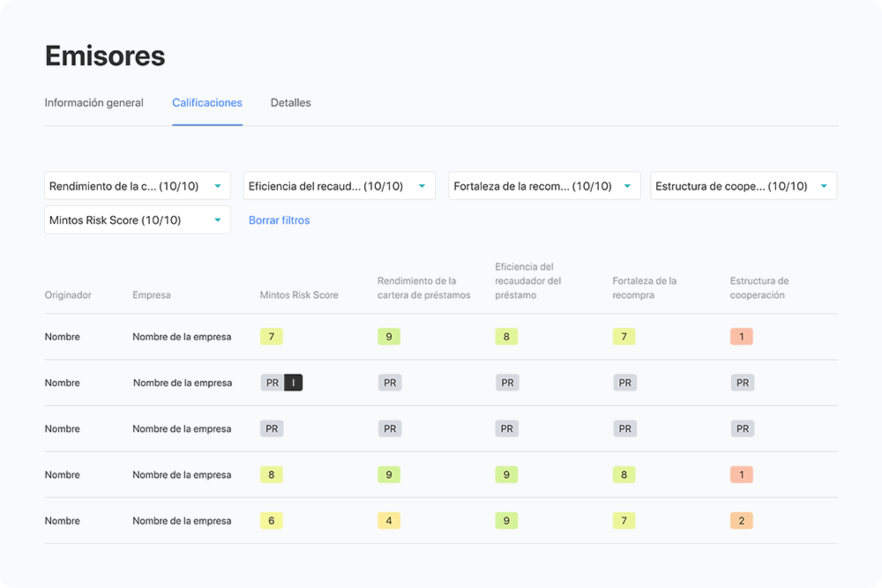
Task: Open the Información general tab
Action: [x=94, y=103]
